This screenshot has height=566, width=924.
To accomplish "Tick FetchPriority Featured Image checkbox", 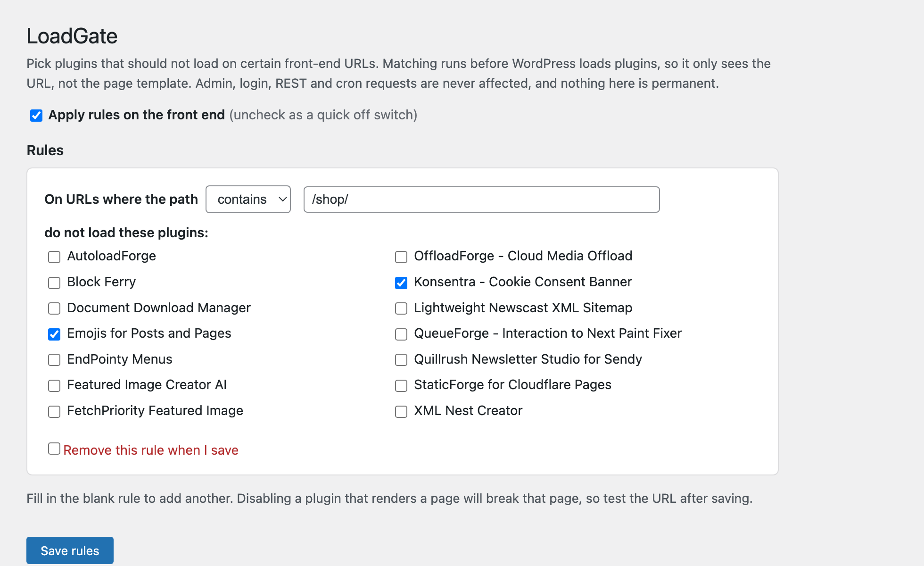I will pyautogui.click(x=54, y=411).
